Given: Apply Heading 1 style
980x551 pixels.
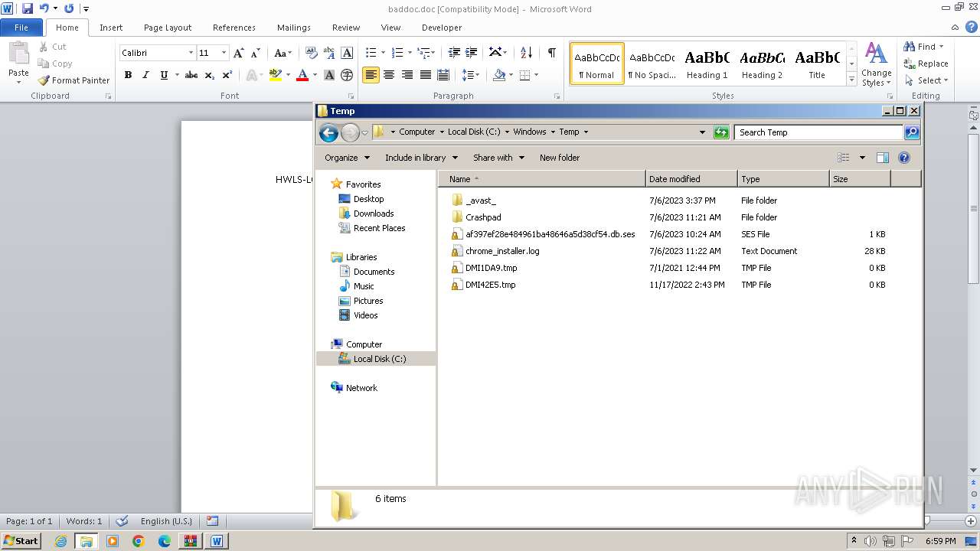Looking at the screenshot, I should click(707, 64).
